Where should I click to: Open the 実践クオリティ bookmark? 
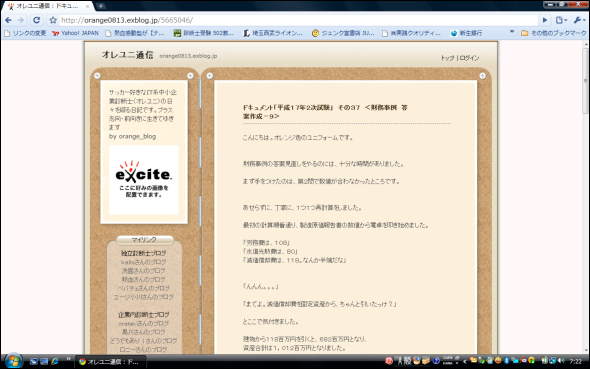pos(411,33)
